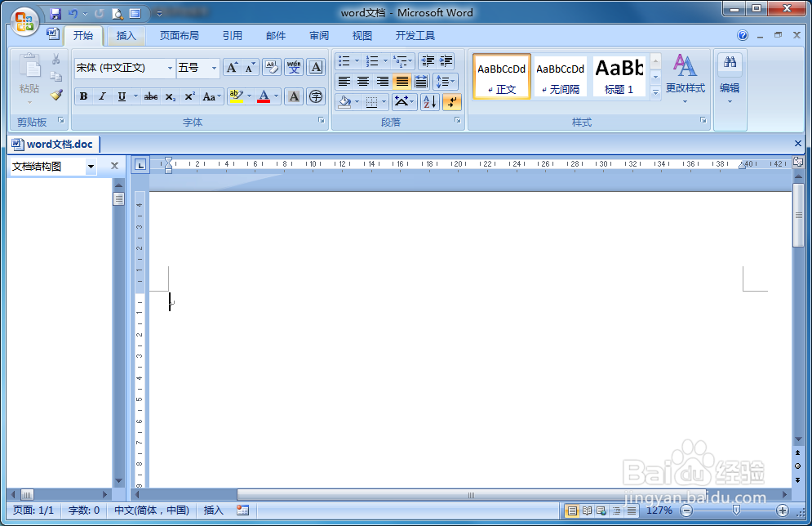The image size is (812, 526).
Task: Shrink font size with A-down icon
Action: click(250, 67)
